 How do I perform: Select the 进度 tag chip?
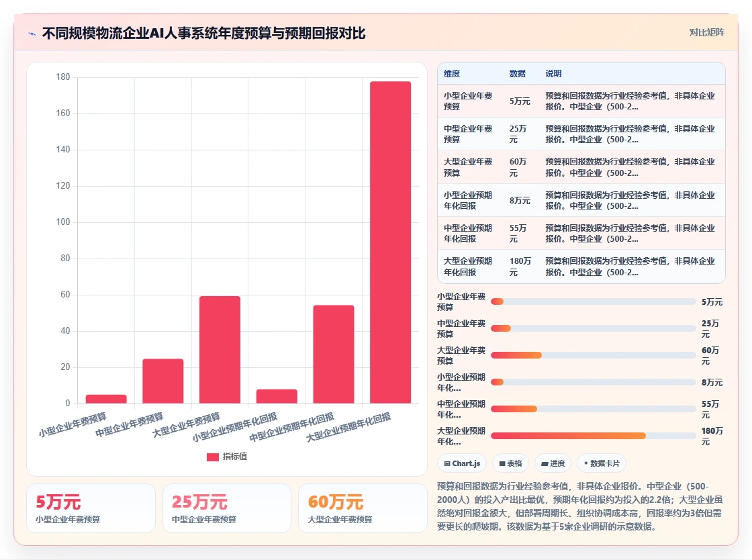[553, 463]
